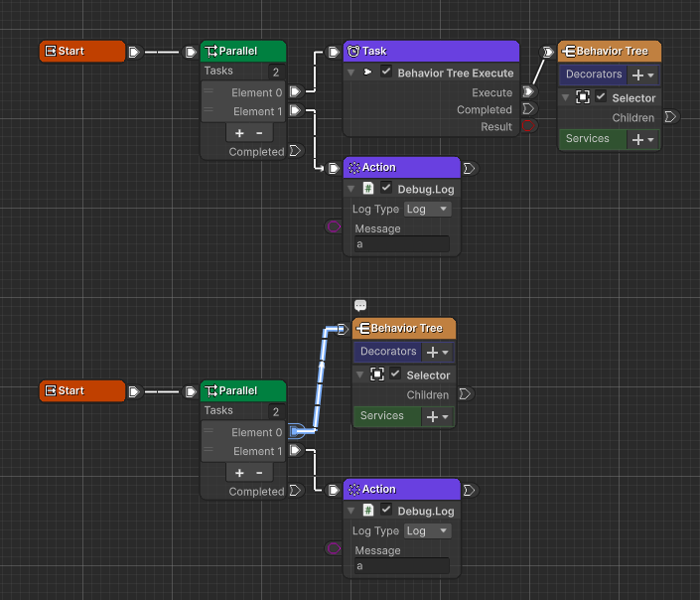Open the Log Type dropdown in the top Action node
Image resolution: width=700 pixels, height=600 pixels.
[x=428, y=209]
